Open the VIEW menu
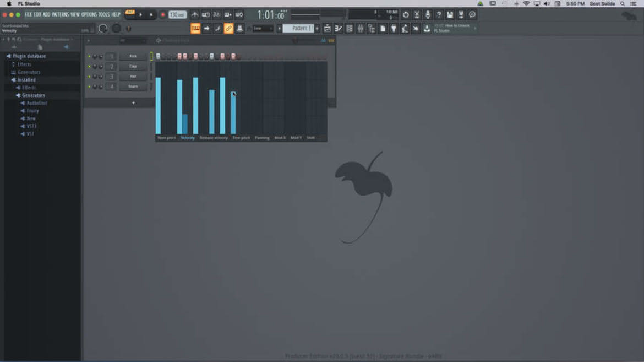This screenshot has height=362, width=644. 75,14
